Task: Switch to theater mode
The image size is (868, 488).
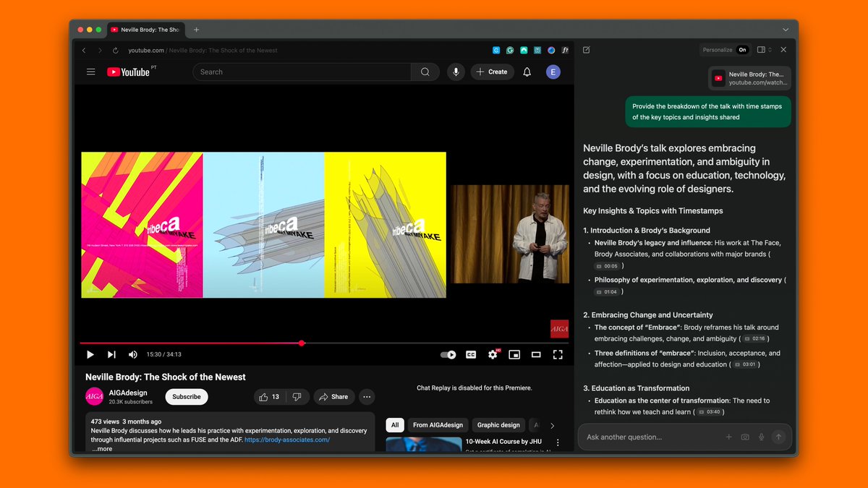Action: [536, 354]
